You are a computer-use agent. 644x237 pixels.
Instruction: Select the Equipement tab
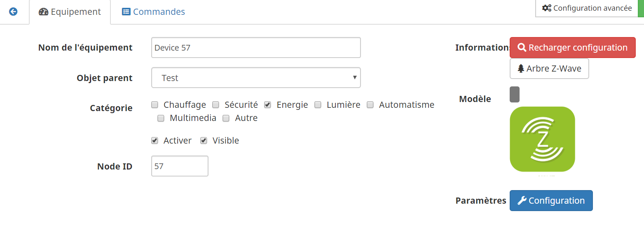coord(70,12)
